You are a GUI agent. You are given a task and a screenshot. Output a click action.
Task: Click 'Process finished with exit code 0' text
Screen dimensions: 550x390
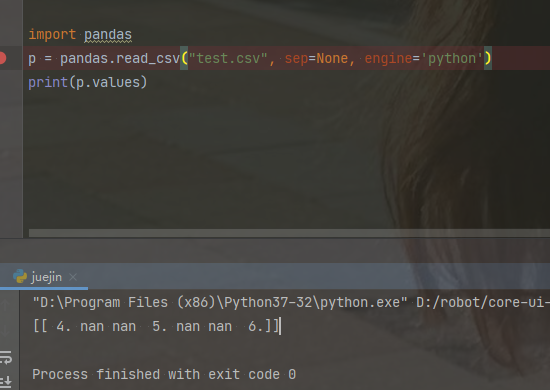point(164,374)
